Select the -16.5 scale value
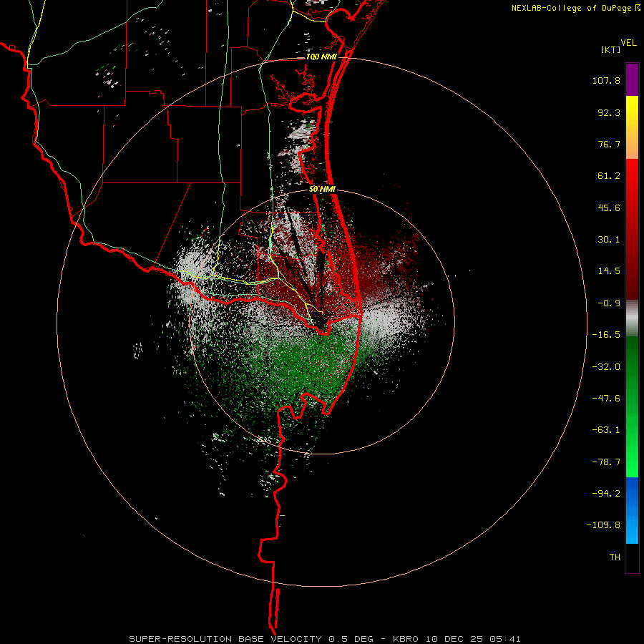The image size is (644, 644). tap(606, 335)
